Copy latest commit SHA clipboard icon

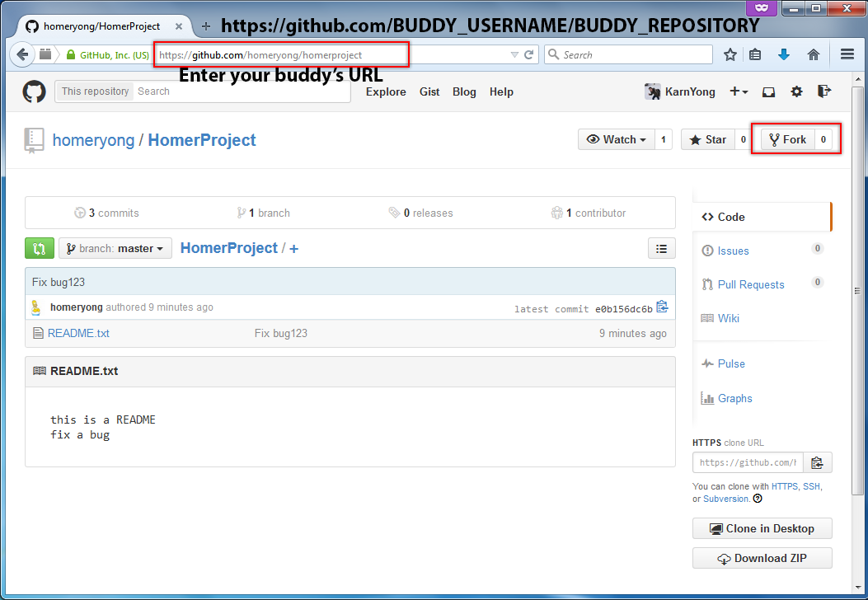tap(662, 307)
